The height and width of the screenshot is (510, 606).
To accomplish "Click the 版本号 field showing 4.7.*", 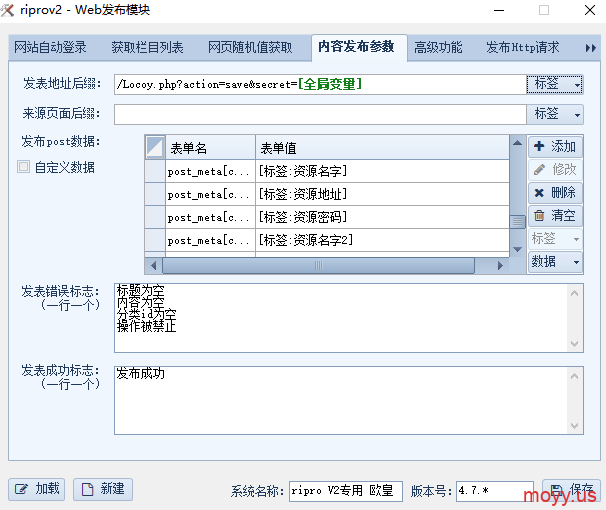I will (x=495, y=491).
